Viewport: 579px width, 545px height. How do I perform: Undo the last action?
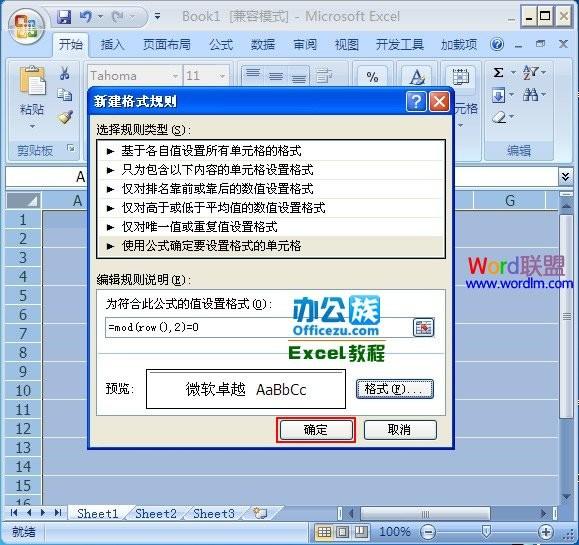pos(86,17)
